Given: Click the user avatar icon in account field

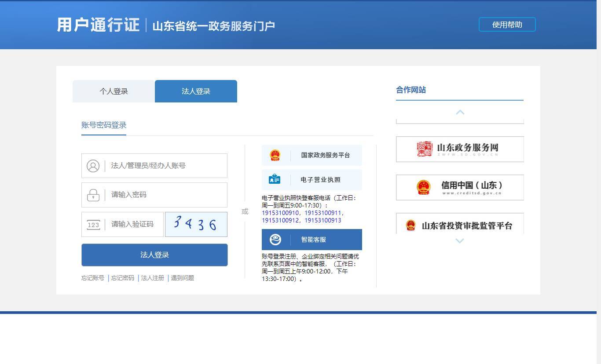Looking at the screenshot, I should click(x=93, y=166).
